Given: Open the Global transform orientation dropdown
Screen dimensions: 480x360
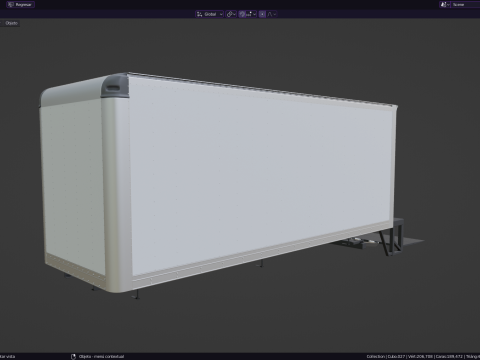Looking at the screenshot, I should coord(209,14).
